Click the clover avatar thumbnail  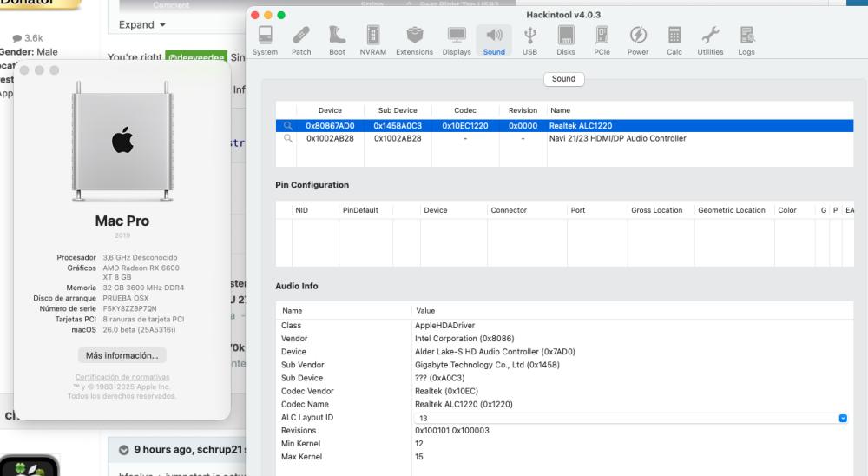[29, 466]
